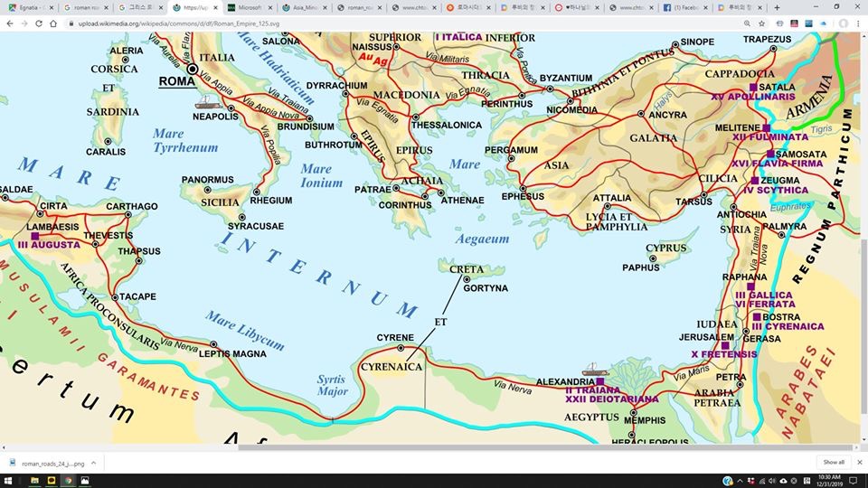This screenshot has width=868, height=488.
Task: Expand options for roman_roads download item
Action: tap(93, 463)
